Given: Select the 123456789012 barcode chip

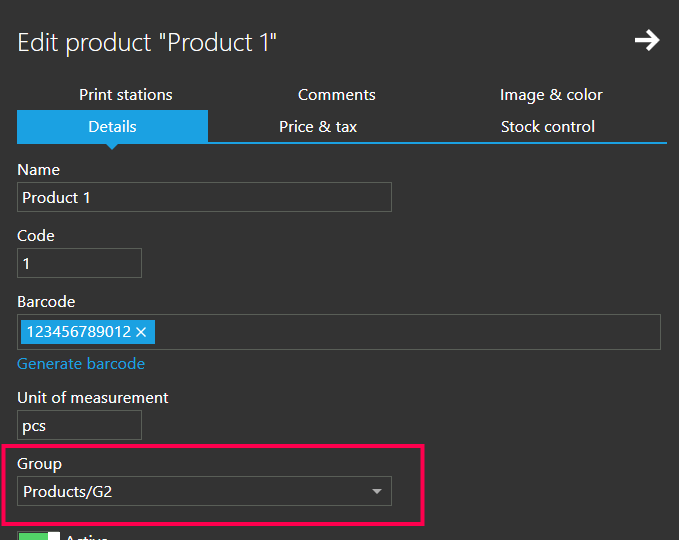Looking at the screenshot, I should 76,332.
